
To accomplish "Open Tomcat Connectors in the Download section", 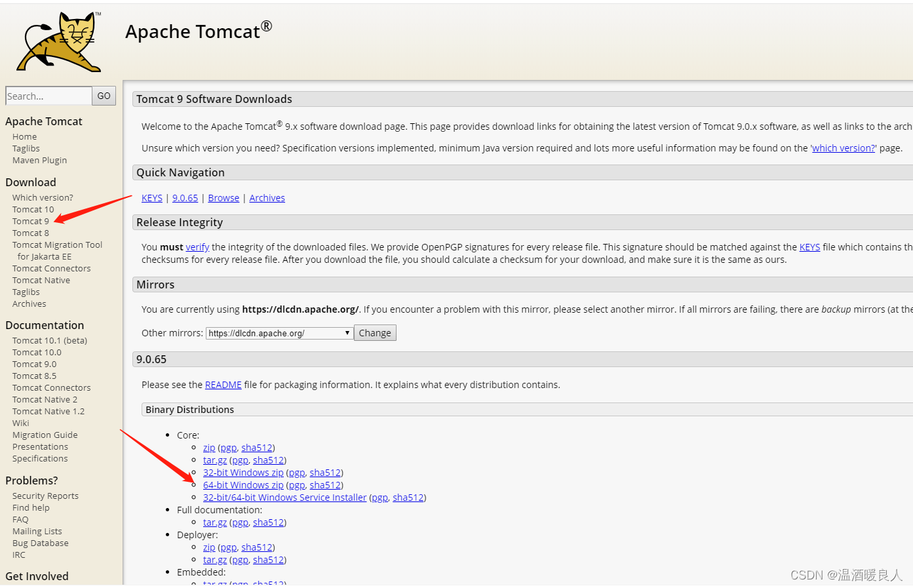I will pos(52,269).
